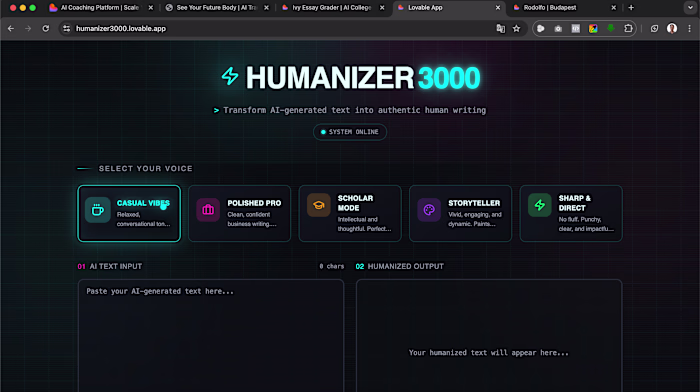View site information icon in address bar
The image size is (700, 392).
[x=67, y=29]
